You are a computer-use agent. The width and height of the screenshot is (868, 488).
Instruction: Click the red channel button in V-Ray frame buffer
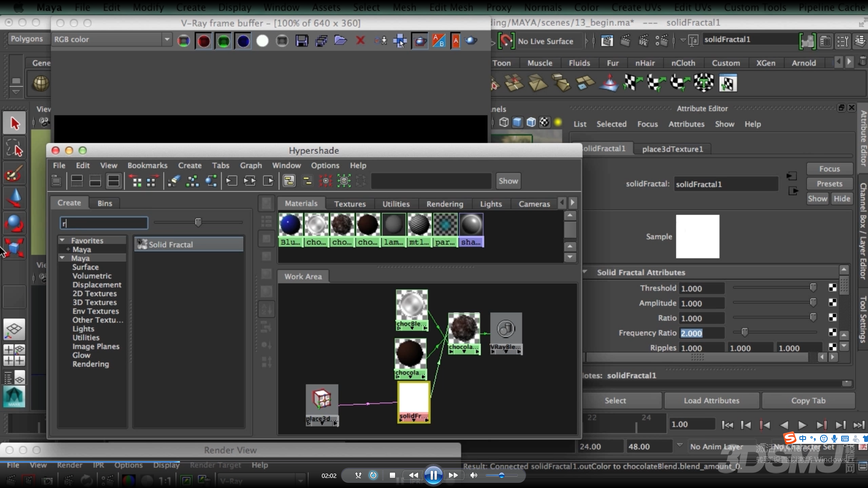click(204, 41)
